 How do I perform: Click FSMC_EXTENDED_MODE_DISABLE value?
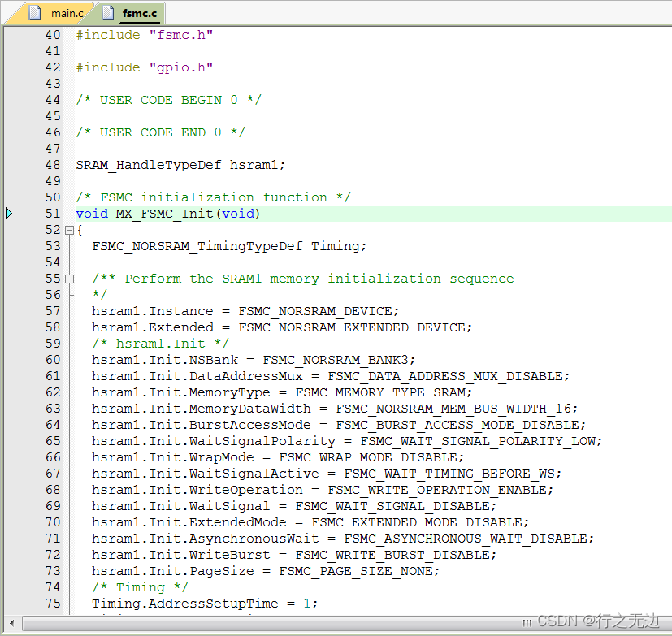[x=417, y=523]
